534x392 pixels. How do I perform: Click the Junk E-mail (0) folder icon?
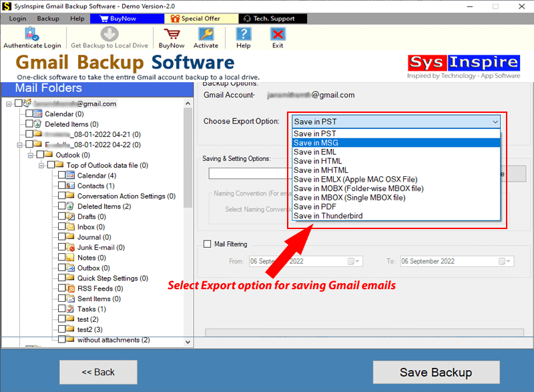tap(70, 247)
